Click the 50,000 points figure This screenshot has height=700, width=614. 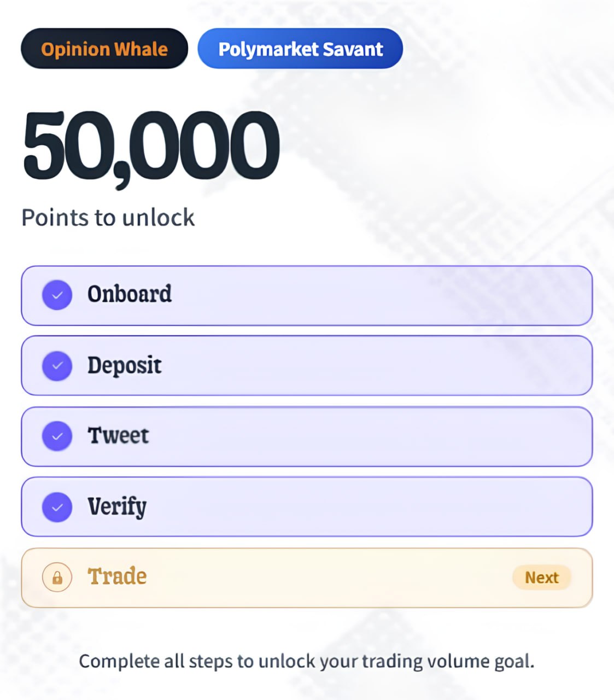point(151,147)
